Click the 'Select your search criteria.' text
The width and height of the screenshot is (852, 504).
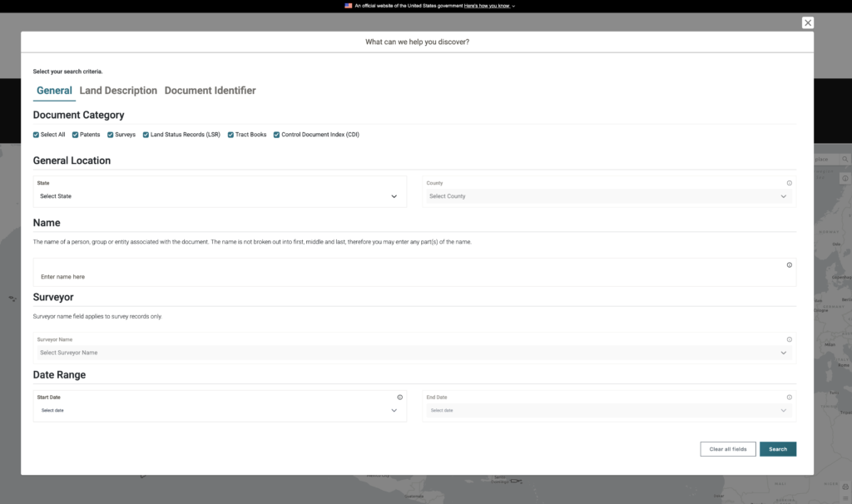(68, 72)
